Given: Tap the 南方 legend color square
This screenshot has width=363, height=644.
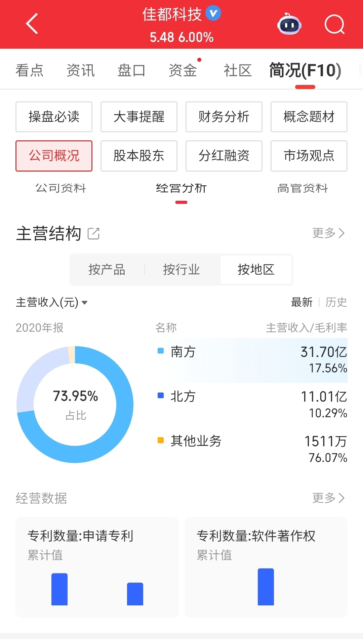Looking at the screenshot, I should (161, 351).
